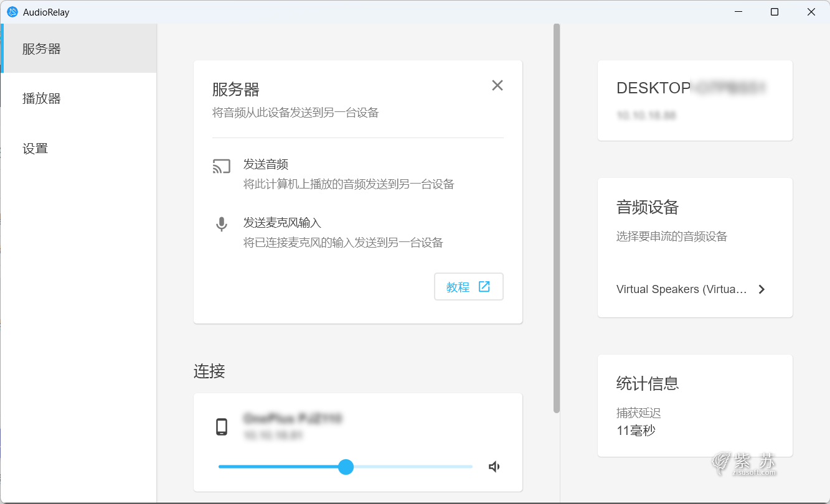The height and width of the screenshot is (504, 830).
Task: Mute the connected device with the speaker icon
Action: [x=494, y=467]
